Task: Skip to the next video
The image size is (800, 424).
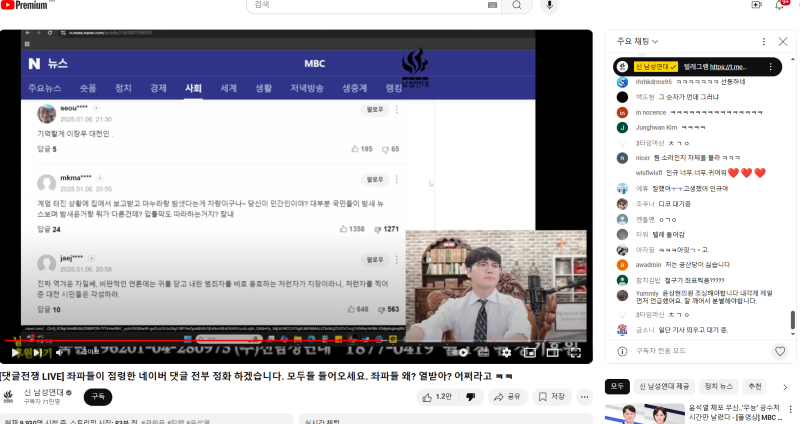Action: [38, 353]
